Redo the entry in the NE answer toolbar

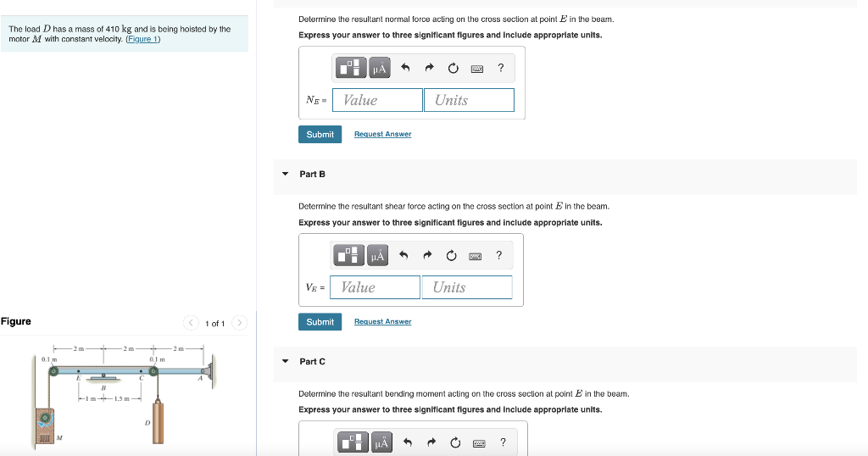pos(429,68)
